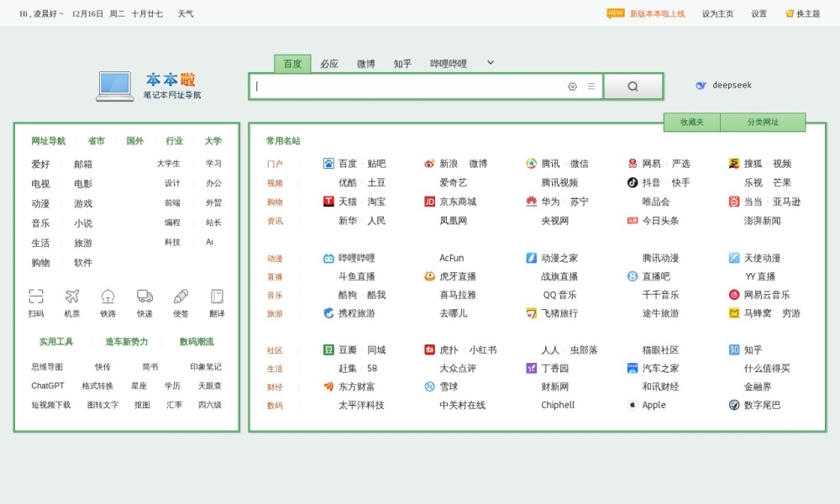
Task: Open the search history list in search box
Action: click(590, 86)
